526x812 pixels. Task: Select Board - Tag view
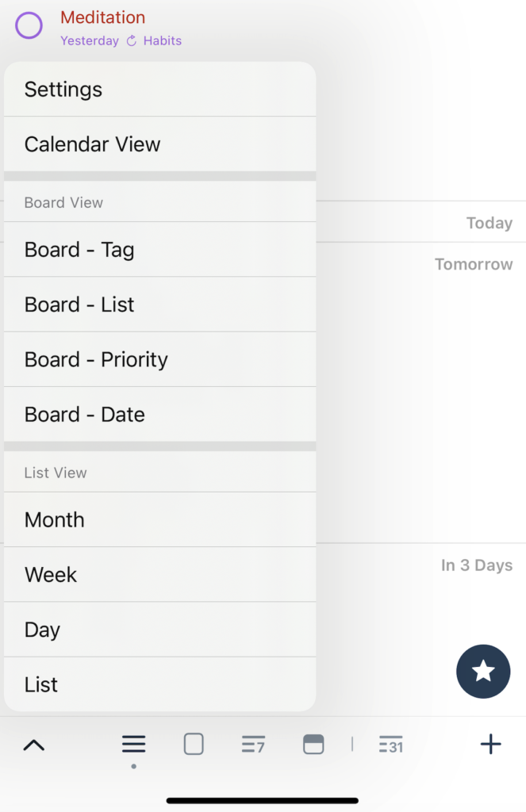(159, 249)
